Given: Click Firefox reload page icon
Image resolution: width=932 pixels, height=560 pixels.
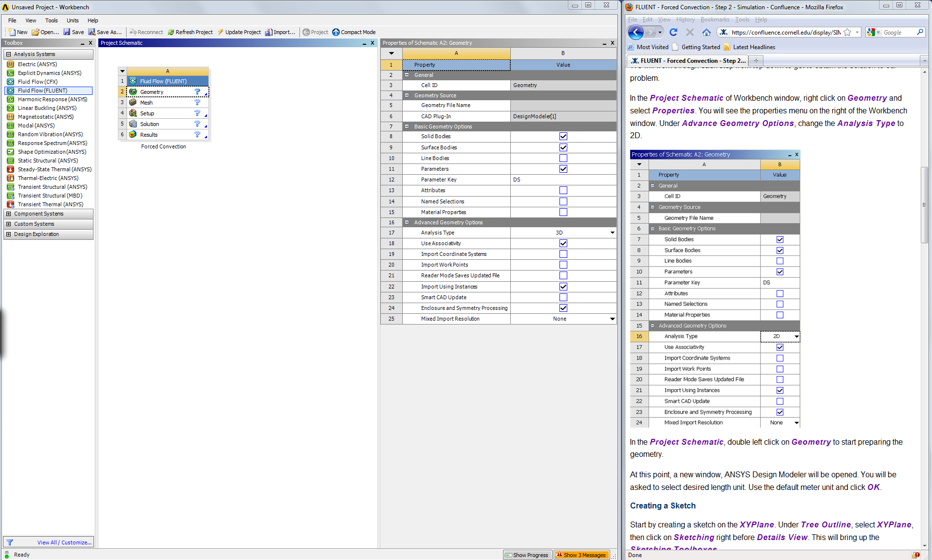Looking at the screenshot, I should click(x=673, y=32).
